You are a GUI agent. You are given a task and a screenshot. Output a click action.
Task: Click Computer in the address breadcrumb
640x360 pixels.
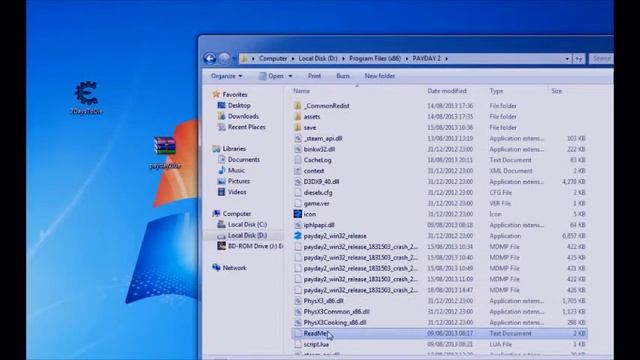pos(273,59)
